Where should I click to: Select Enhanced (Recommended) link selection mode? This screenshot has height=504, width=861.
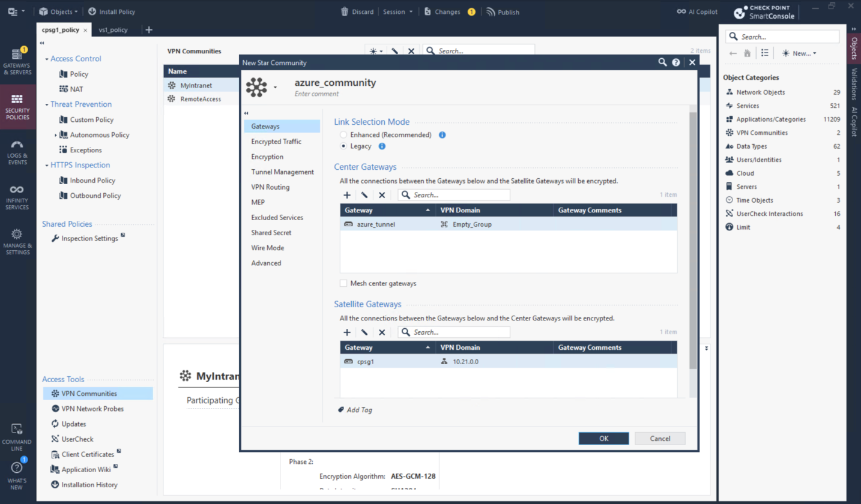343,135
